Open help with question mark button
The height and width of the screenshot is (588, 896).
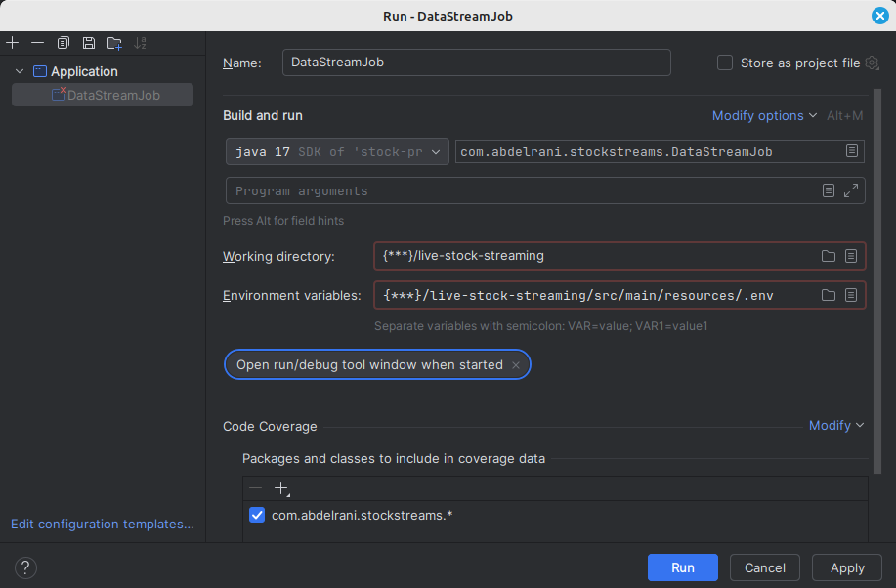(25, 568)
